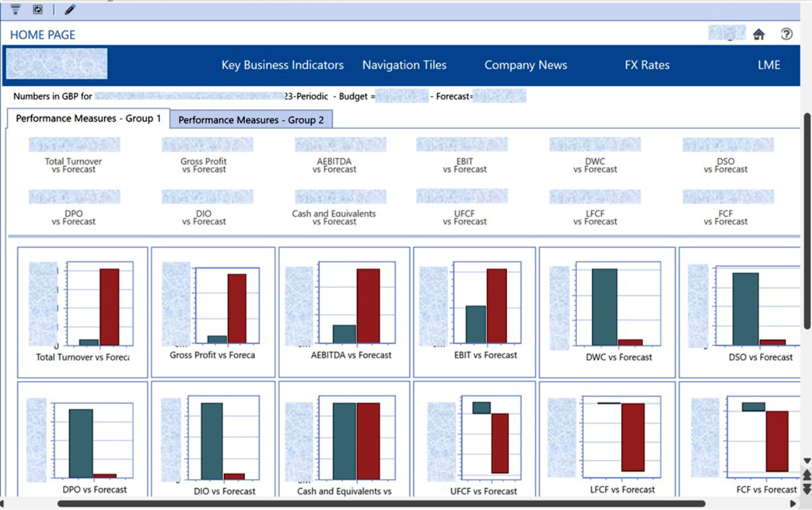
Task: Open Navigation Tiles in nav bar
Action: (404, 65)
